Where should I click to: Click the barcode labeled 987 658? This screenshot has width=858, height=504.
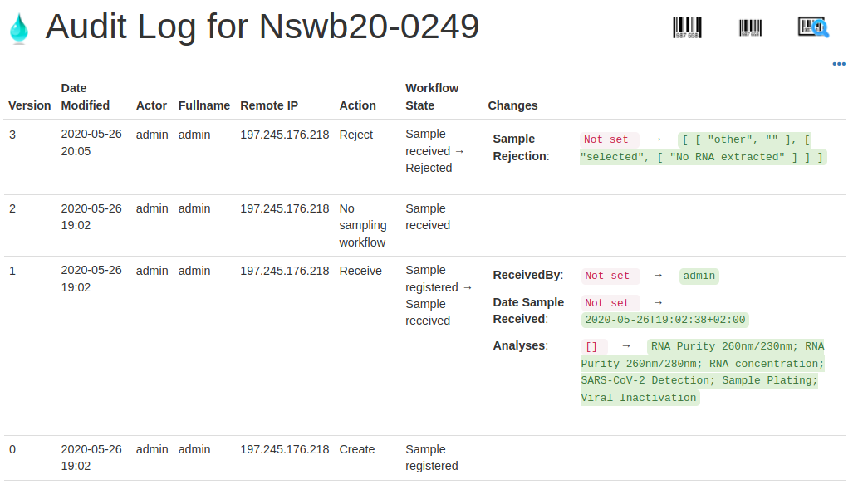tap(688, 27)
